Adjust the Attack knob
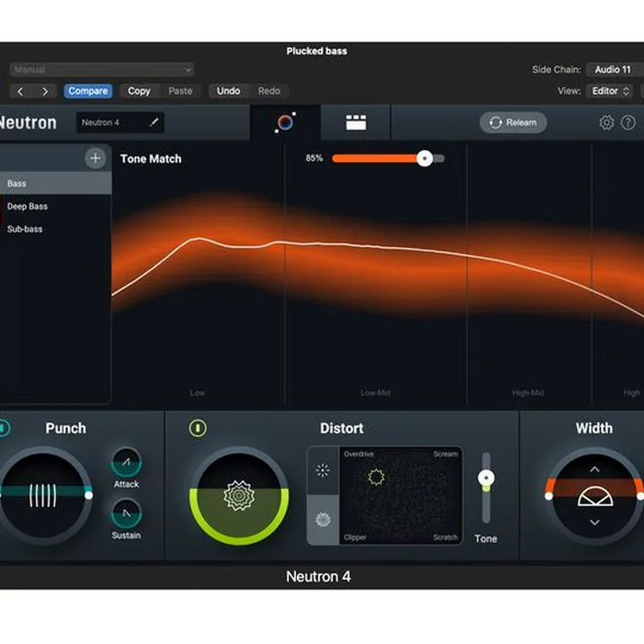 (126, 462)
